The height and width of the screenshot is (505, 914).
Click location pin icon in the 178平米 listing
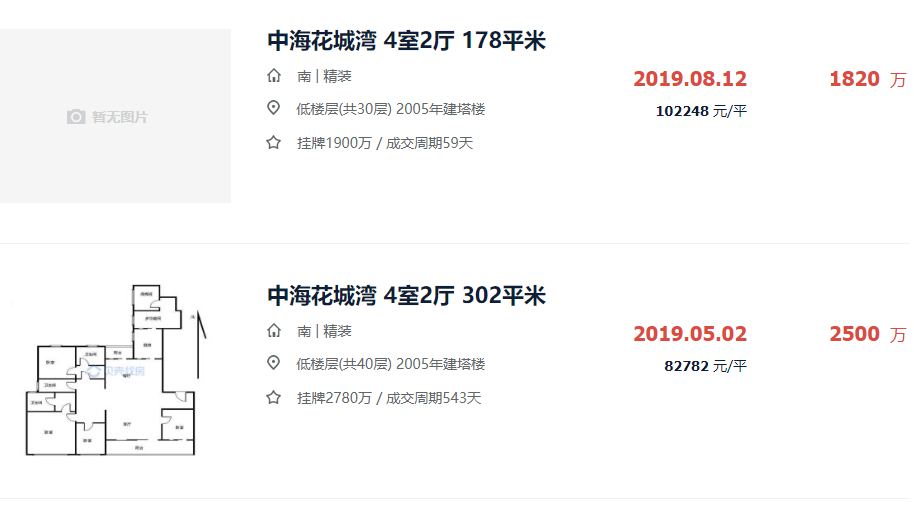pos(274,109)
